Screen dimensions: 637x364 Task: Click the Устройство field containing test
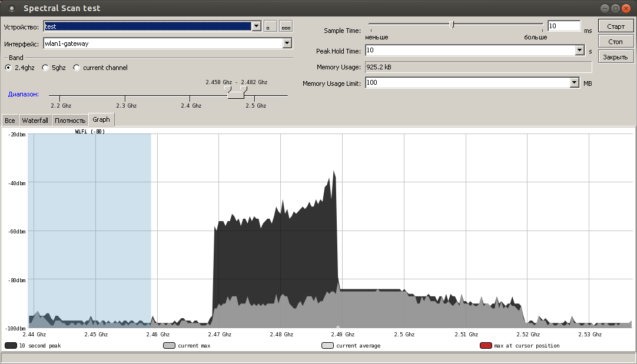pos(147,26)
